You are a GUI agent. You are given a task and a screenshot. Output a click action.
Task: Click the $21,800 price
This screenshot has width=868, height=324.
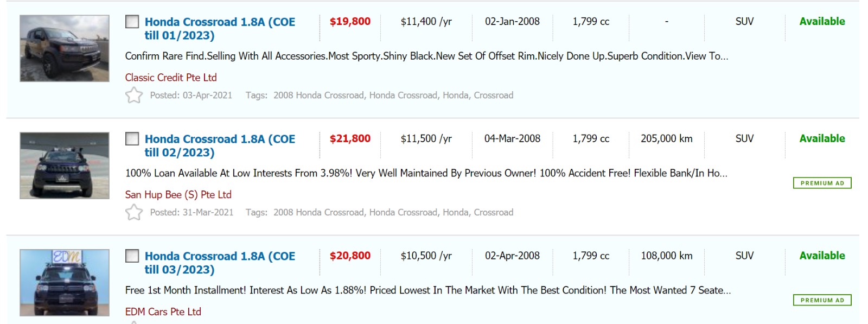350,138
